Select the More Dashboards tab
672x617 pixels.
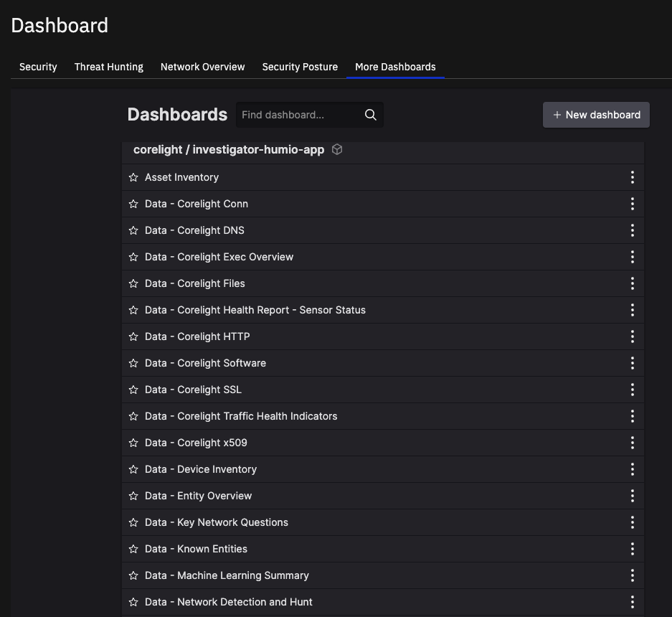(x=395, y=67)
